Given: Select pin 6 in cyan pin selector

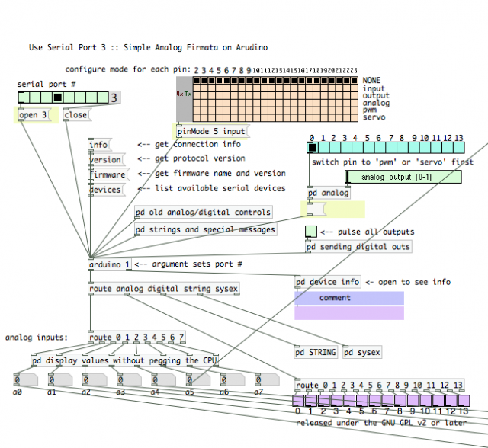Looking at the screenshot, I should (380, 148).
